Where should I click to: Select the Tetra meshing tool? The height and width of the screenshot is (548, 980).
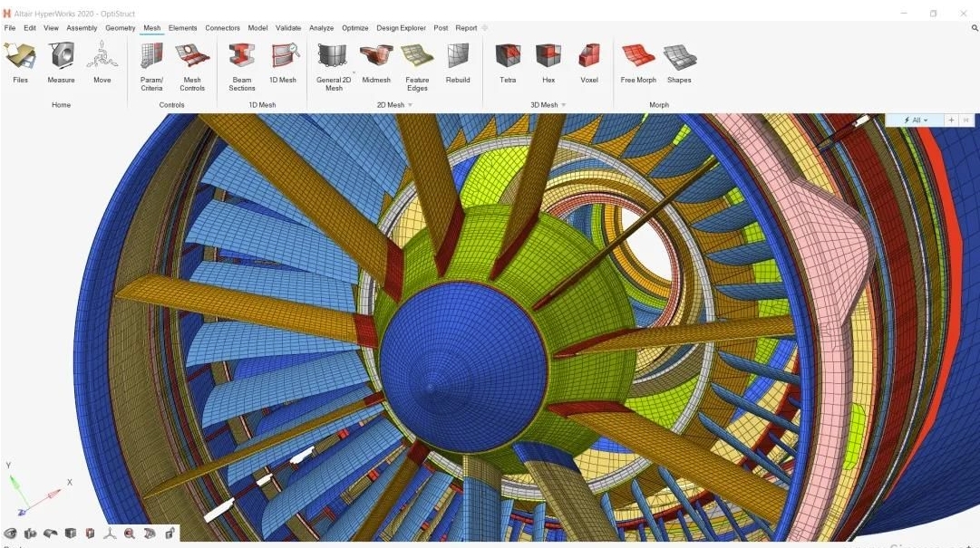508,62
